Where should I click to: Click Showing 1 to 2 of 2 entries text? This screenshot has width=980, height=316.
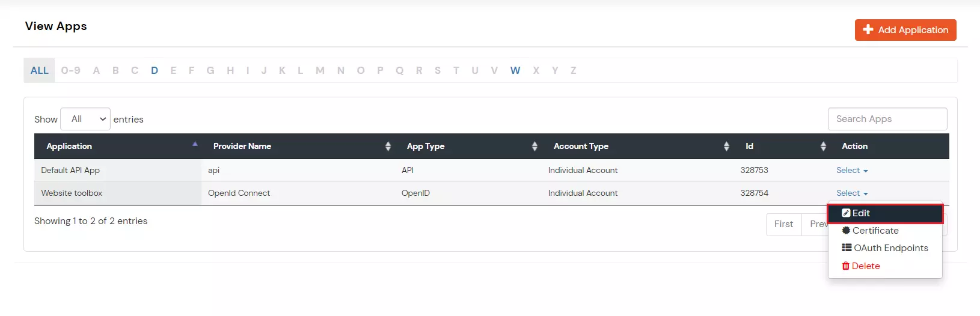[91, 221]
